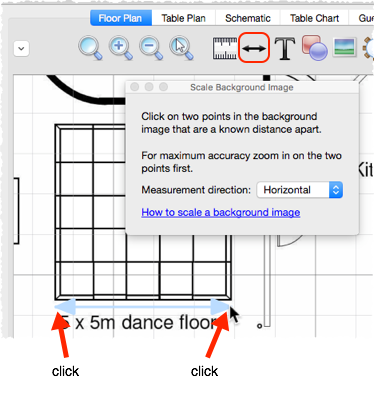Image resolution: width=374 pixels, height=394 pixels.
Task: Switch to the Floor Plan tab
Action: [x=121, y=18]
